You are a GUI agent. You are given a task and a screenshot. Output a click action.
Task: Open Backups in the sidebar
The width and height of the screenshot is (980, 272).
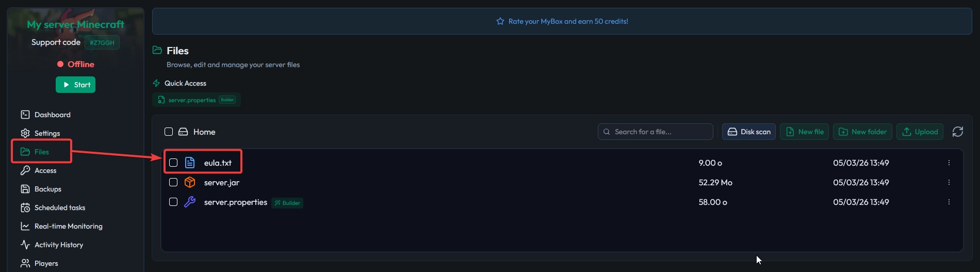(47, 189)
